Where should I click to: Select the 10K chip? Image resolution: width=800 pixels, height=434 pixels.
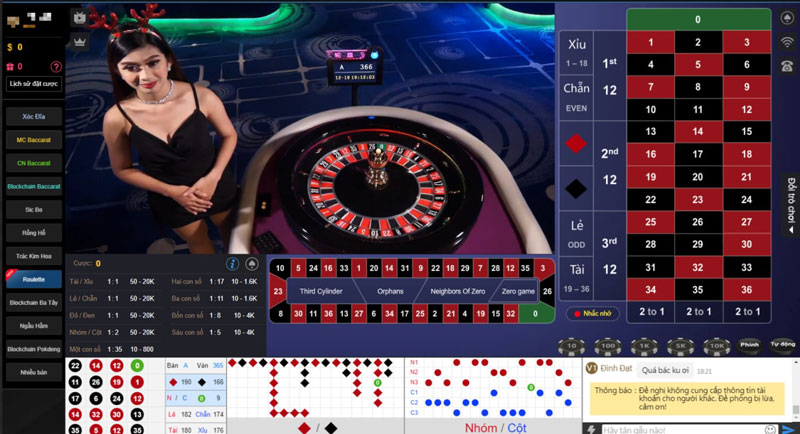pos(717,346)
